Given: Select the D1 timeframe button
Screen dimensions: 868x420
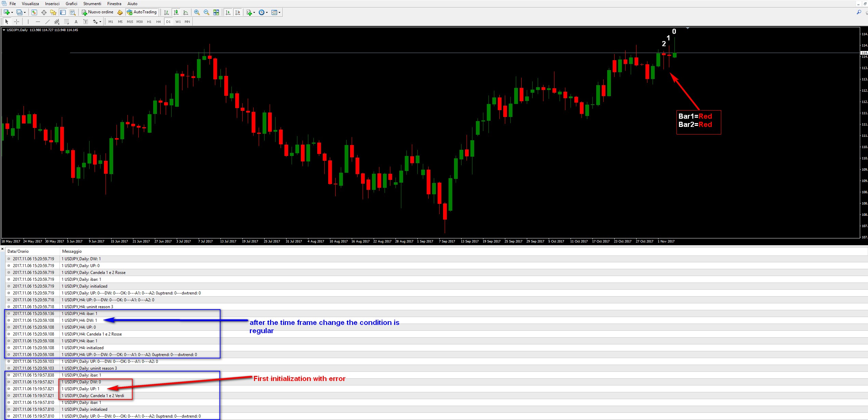Looking at the screenshot, I should tap(168, 22).
